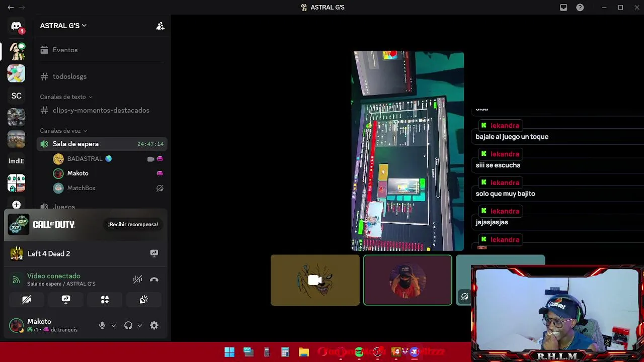644x362 pixels.
Task: Click hidden-stream icon beside MatchBox
Action: pos(160,188)
